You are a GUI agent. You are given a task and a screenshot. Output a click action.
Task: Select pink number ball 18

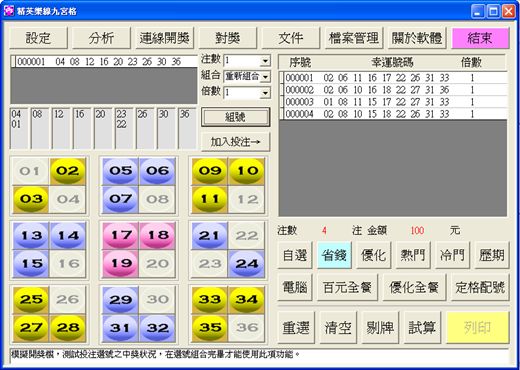(x=157, y=235)
